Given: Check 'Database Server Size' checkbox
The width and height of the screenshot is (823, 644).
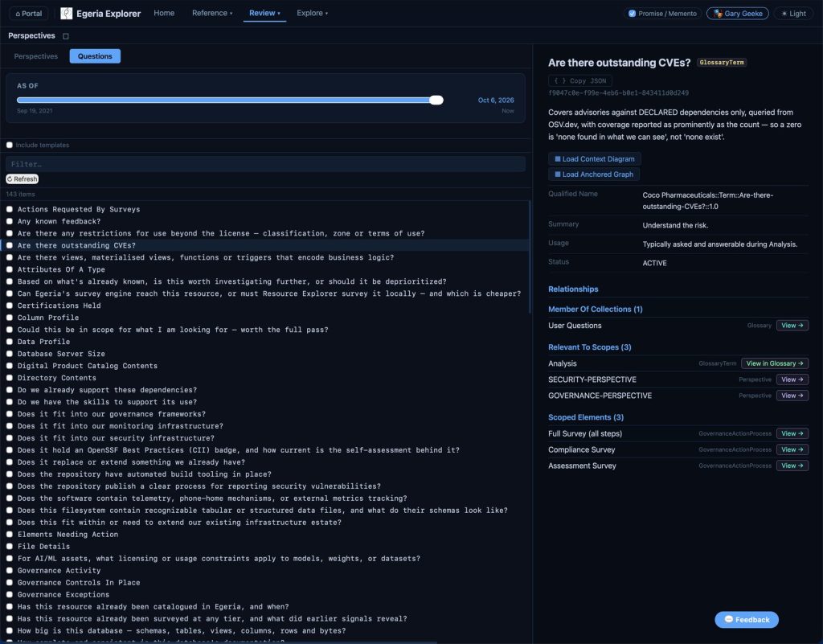Looking at the screenshot, I should pos(10,354).
